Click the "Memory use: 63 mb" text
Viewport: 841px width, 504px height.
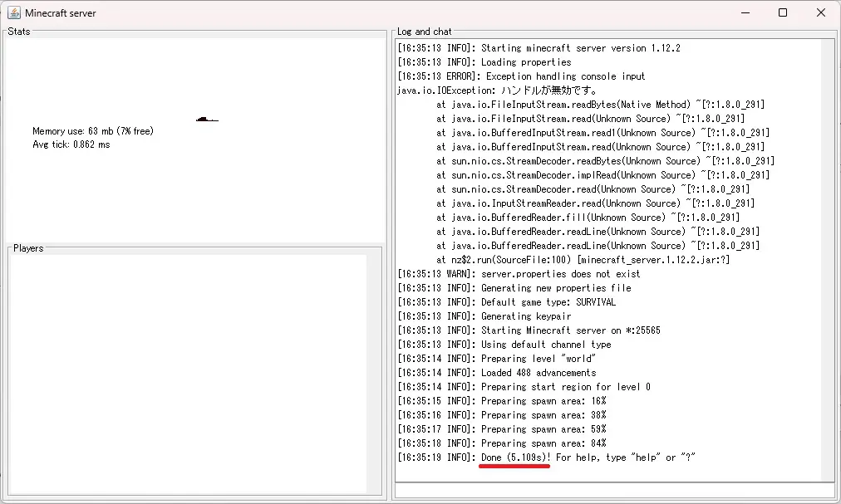[92, 131]
